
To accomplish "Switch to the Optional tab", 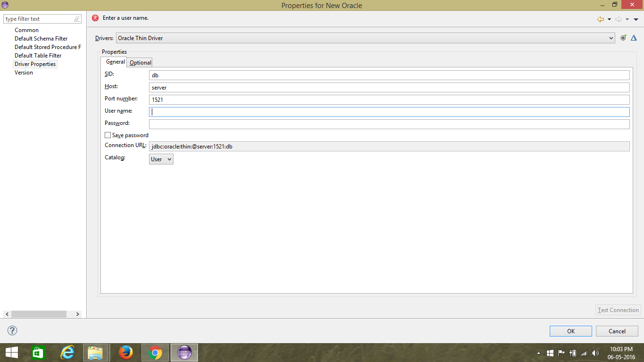I will [140, 62].
